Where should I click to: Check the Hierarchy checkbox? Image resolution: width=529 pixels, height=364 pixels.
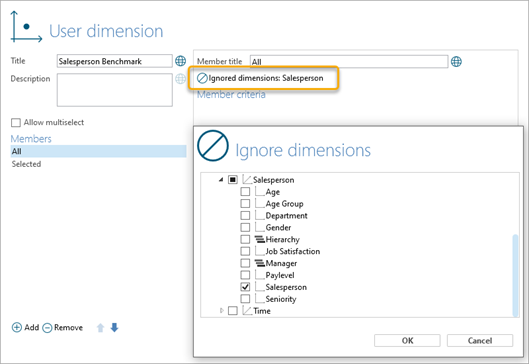coord(245,239)
